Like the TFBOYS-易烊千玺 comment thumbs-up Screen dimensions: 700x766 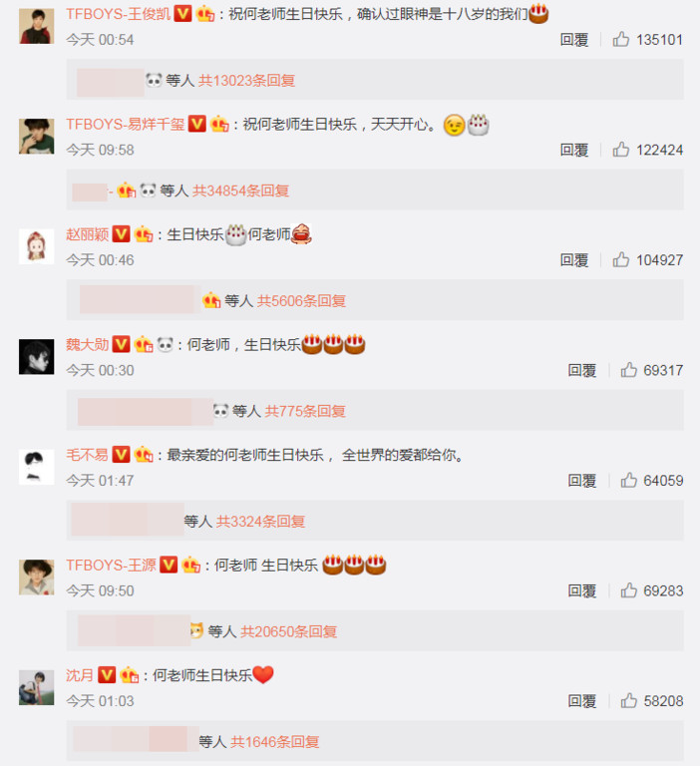[621, 150]
